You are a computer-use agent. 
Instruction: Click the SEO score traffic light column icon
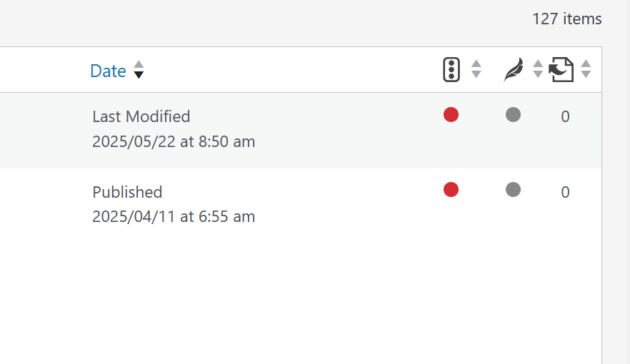451,70
